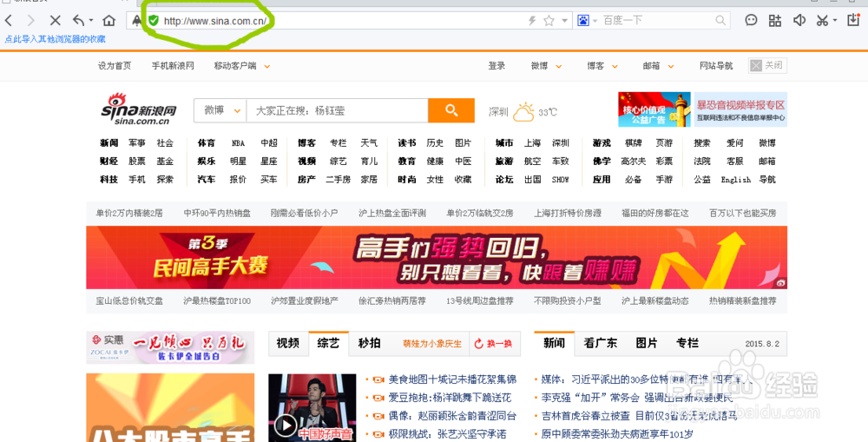Go back with the browser back arrow
This screenshot has height=442, width=868.
pyautogui.click(x=9, y=21)
